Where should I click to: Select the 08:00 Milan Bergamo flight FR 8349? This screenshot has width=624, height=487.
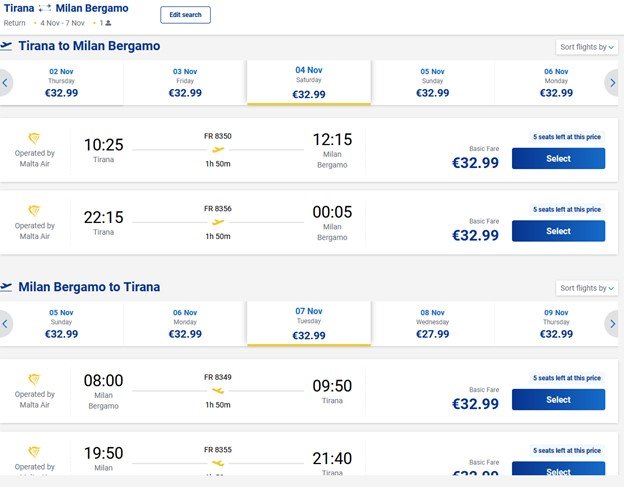point(558,399)
